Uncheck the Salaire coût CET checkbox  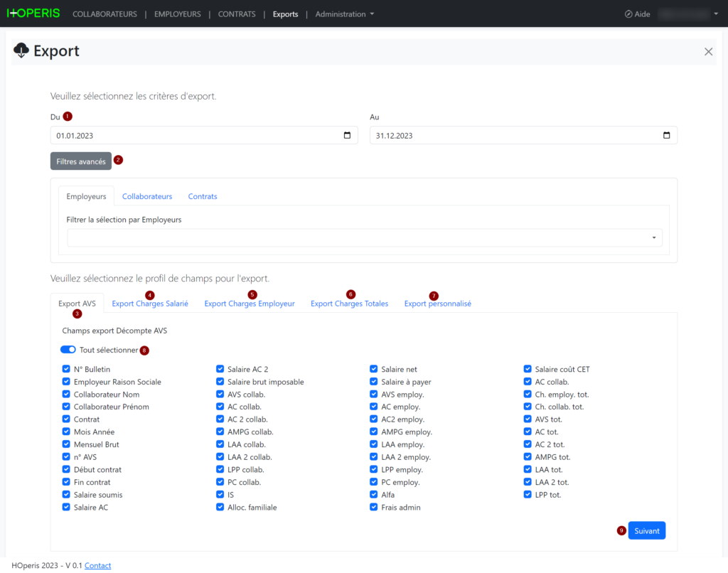528,369
